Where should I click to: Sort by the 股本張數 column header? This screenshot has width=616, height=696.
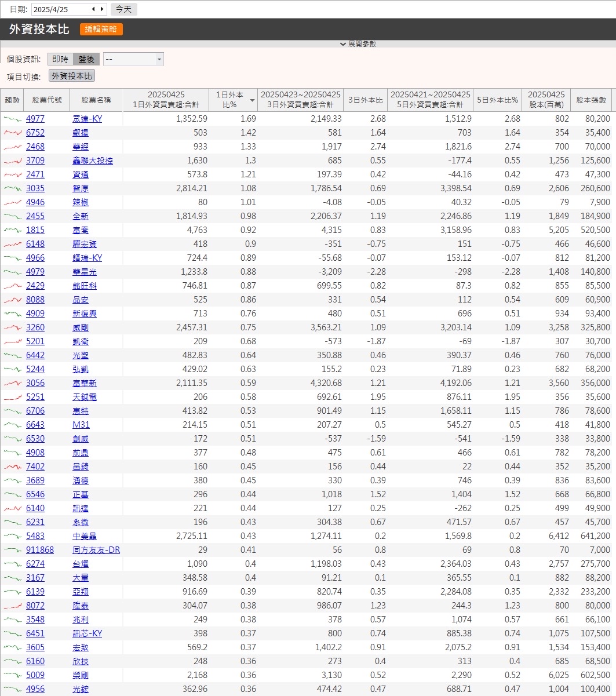point(591,100)
